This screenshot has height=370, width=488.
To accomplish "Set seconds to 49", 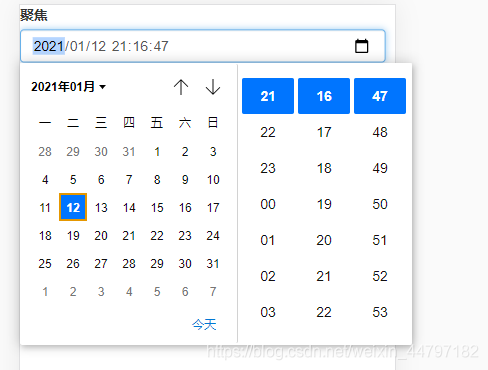I will pyautogui.click(x=380, y=168).
